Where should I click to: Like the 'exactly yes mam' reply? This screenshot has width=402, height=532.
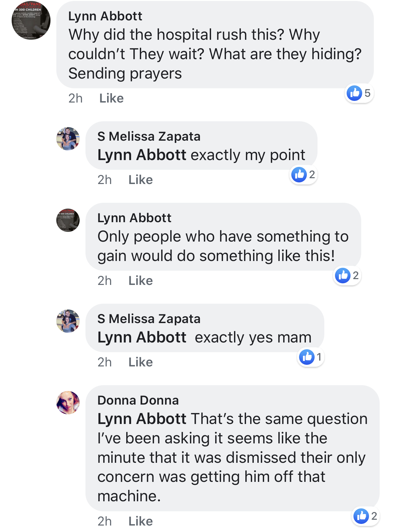[140, 362]
